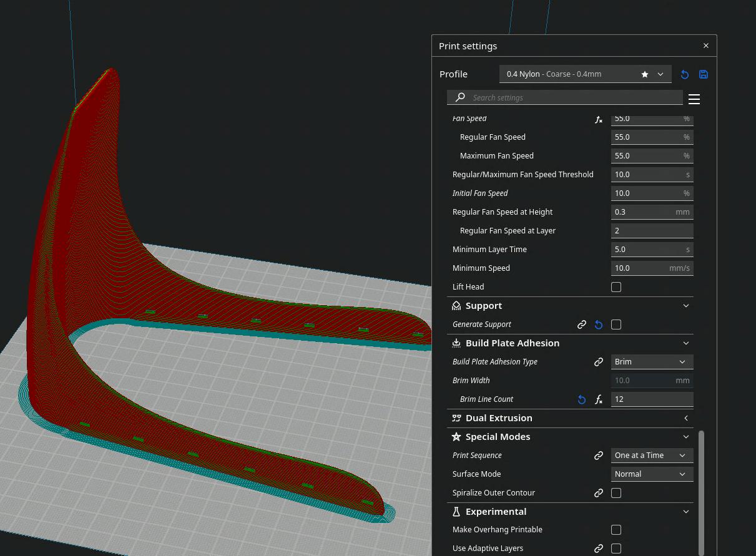Open Build Plate Adhesion Type dropdown

click(652, 362)
